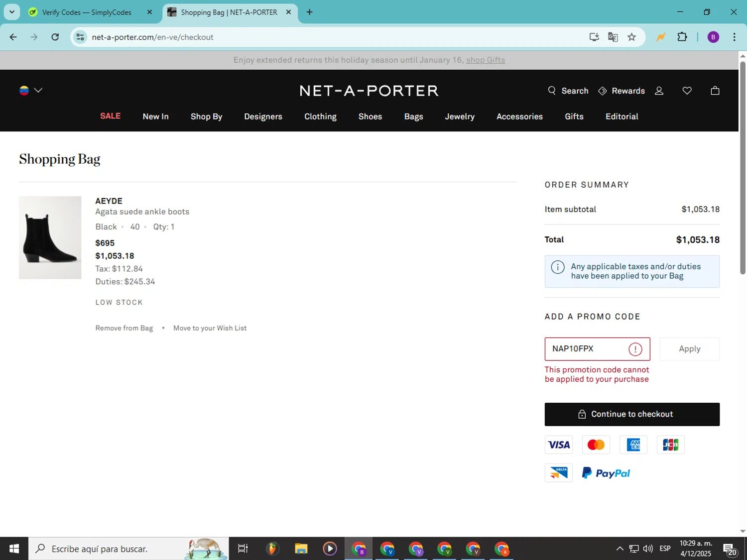Open the account profile icon
Viewport: 747px width, 560px height.
pyautogui.click(x=659, y=91)
